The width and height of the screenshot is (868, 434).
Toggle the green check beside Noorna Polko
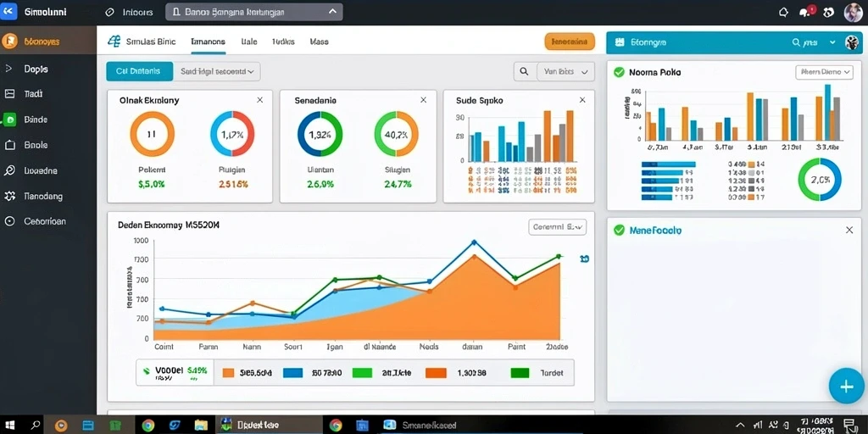point(619,72)
